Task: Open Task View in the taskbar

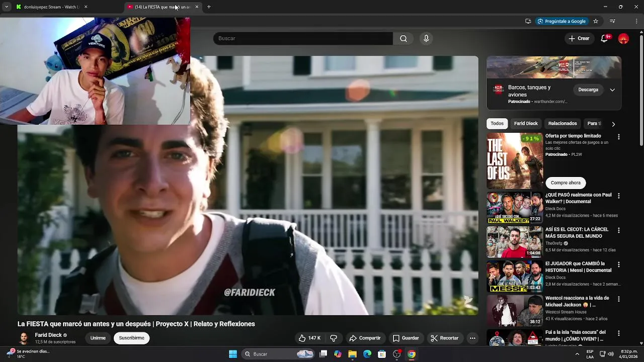Action: [x=324, y=354]
